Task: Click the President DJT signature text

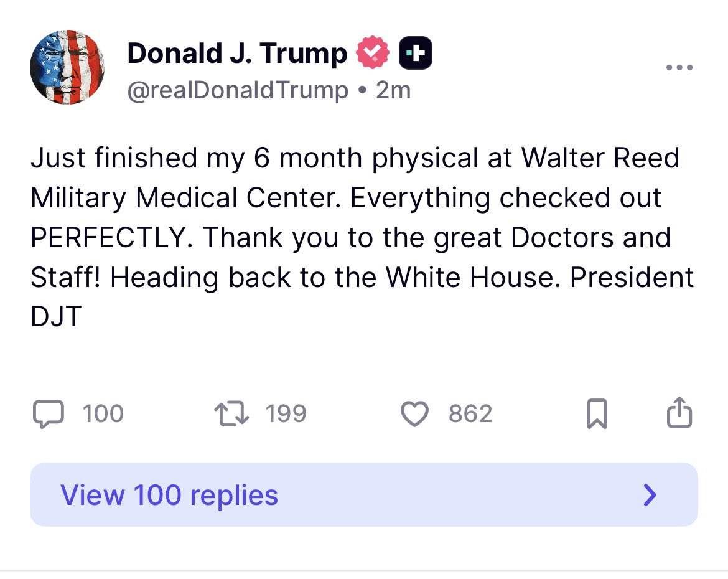Action: (x=632, y=278)
